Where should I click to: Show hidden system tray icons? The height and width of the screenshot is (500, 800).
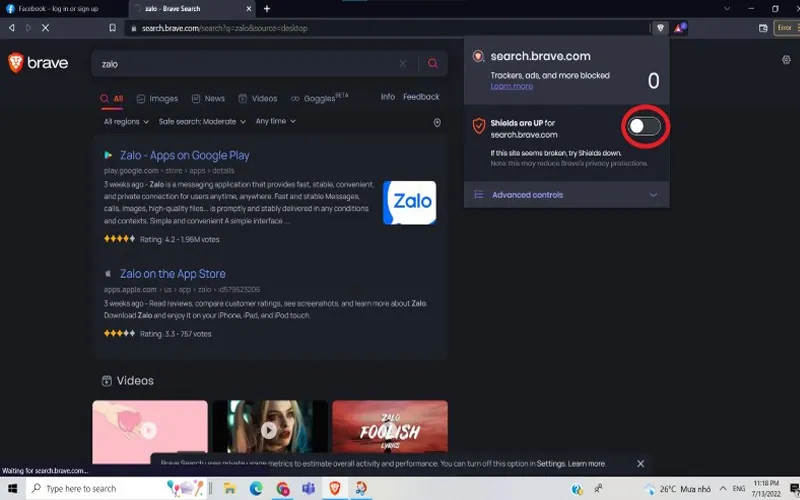click(723, 488)
